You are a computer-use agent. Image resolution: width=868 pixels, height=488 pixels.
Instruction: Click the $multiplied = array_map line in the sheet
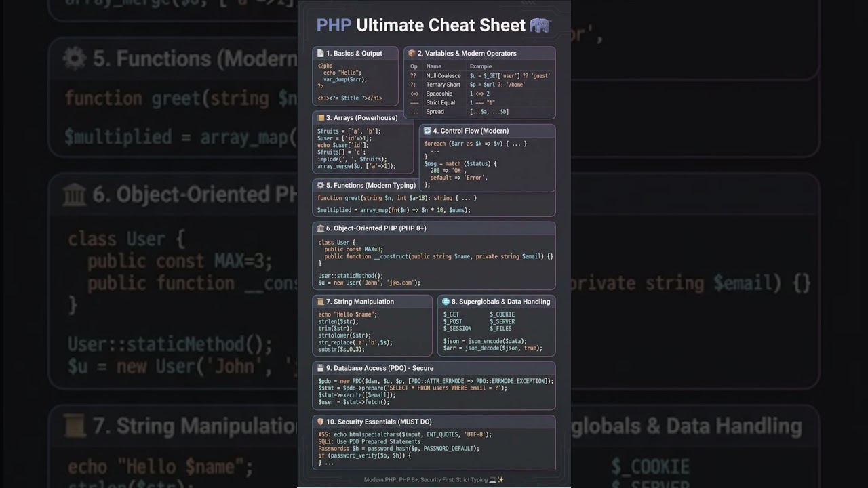(x=394, y=210)
